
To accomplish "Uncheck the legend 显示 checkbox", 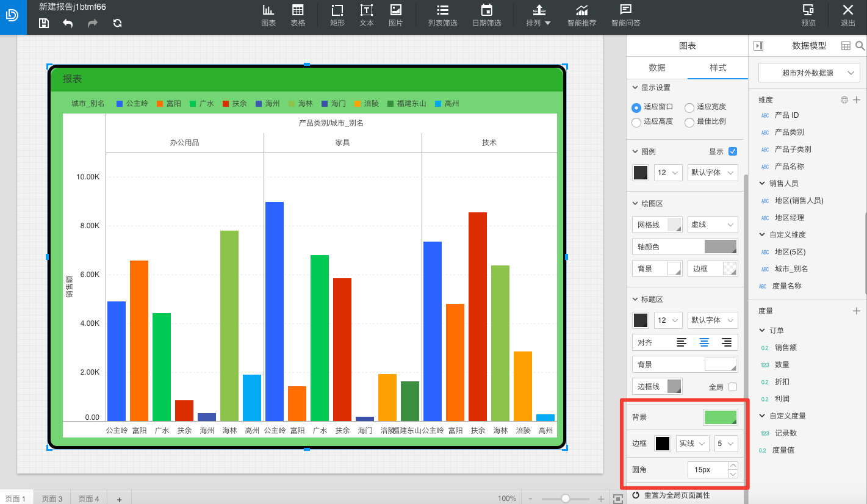I will pyautogui.click(x=733, y=151).
